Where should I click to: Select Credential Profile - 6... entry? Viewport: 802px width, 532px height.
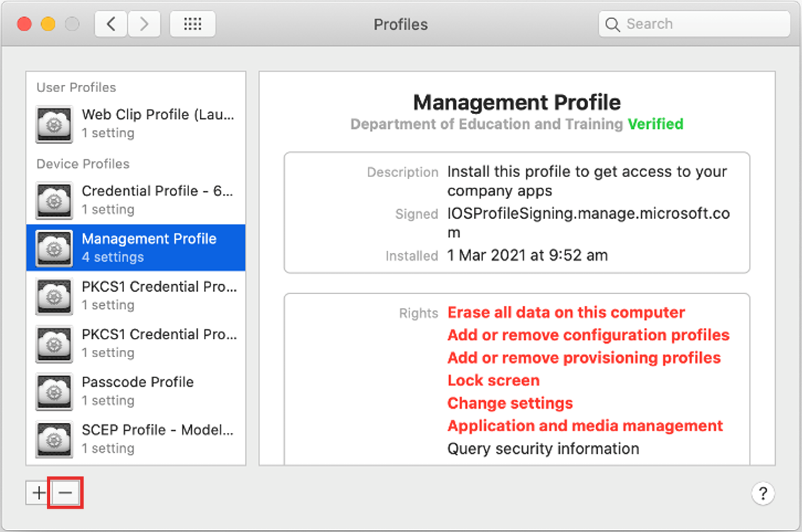coord(136,200)
